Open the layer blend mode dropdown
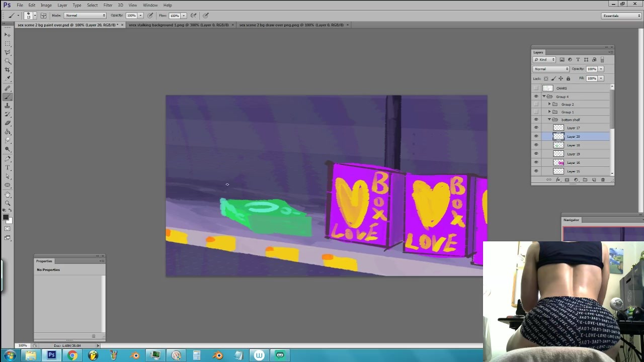This screenshot has height=362, width=644. tap(551, 69)
